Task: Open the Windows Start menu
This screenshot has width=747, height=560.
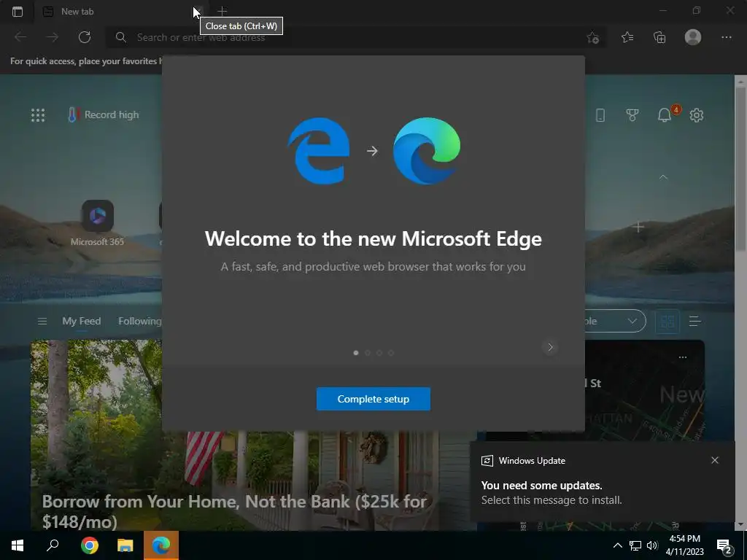Action: (18, 545)
